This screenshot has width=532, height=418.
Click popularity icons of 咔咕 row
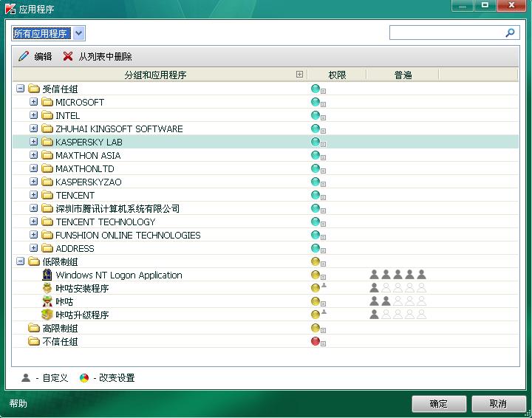click(x=398, y=301)
